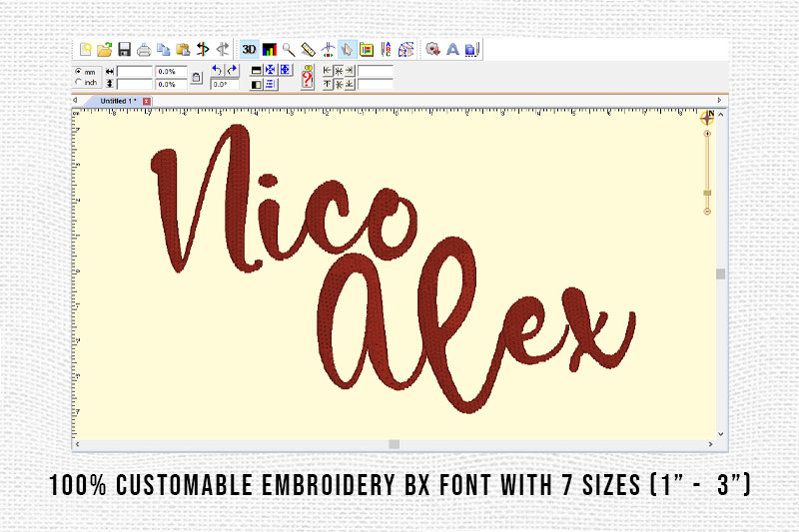This screenshot has width=799, height=532.
Task: Click the black-white vertical split icon
Action: (x=257, y=85)
